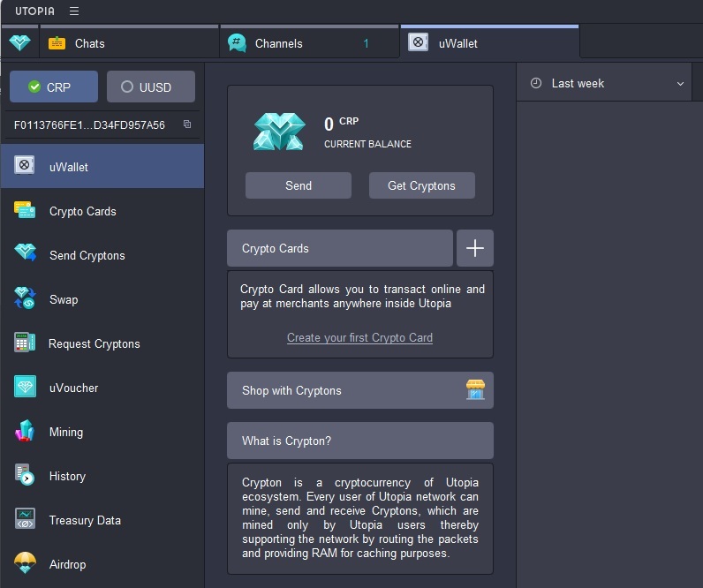Click the Send Cryptons diamond icon
Image resolution: width=703 pixels, height=588 pixels.
[25, 253]
